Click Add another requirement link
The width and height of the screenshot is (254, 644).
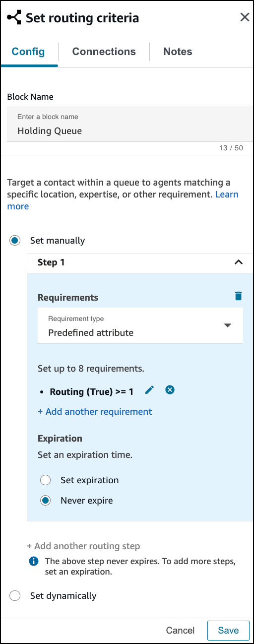tap(95, 412)
